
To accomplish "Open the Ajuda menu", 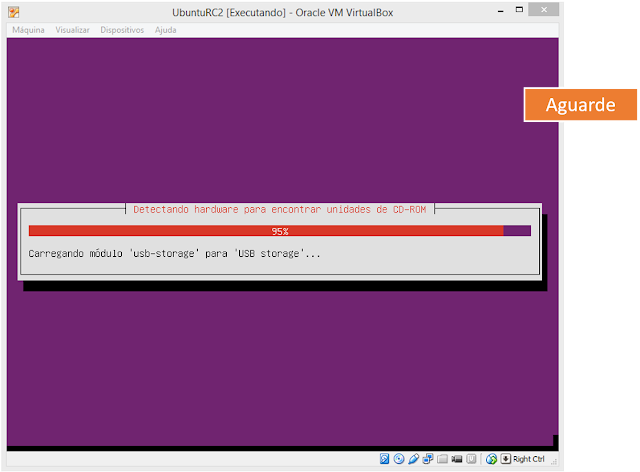I will point(165,30).
